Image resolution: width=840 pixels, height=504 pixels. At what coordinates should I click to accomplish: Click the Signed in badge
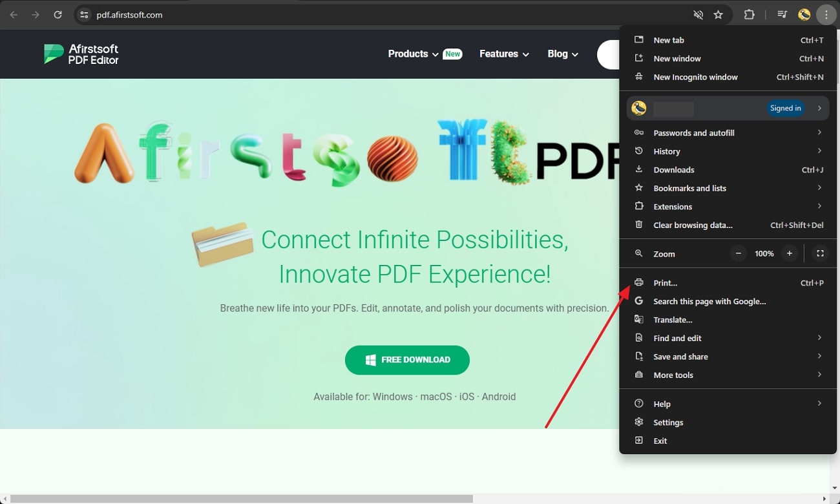click(x=786, y=108)
